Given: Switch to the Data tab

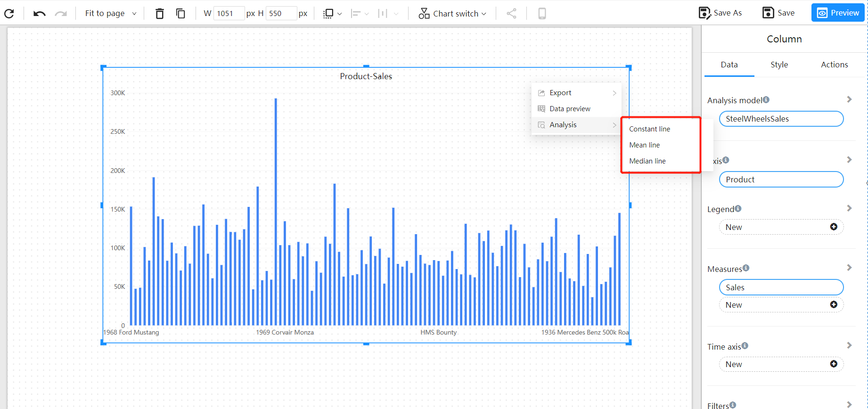Looking at the screenshot, I should (x=729, y=65).
